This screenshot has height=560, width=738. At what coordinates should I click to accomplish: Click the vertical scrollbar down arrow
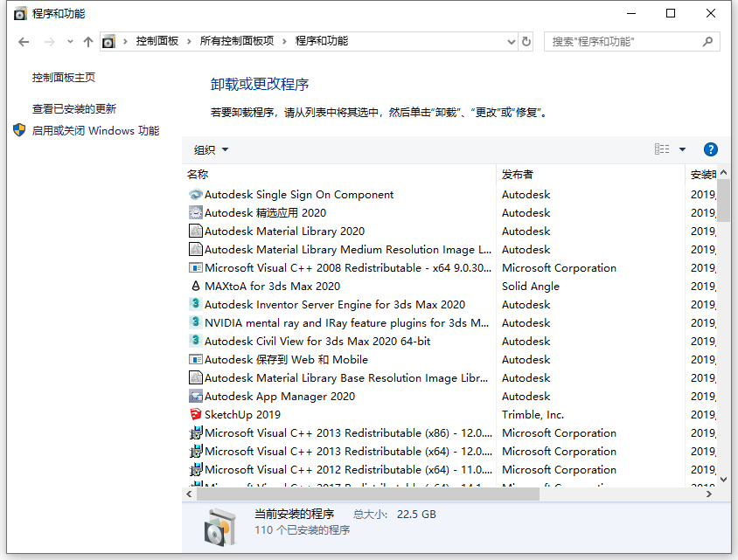pos(723,480)
